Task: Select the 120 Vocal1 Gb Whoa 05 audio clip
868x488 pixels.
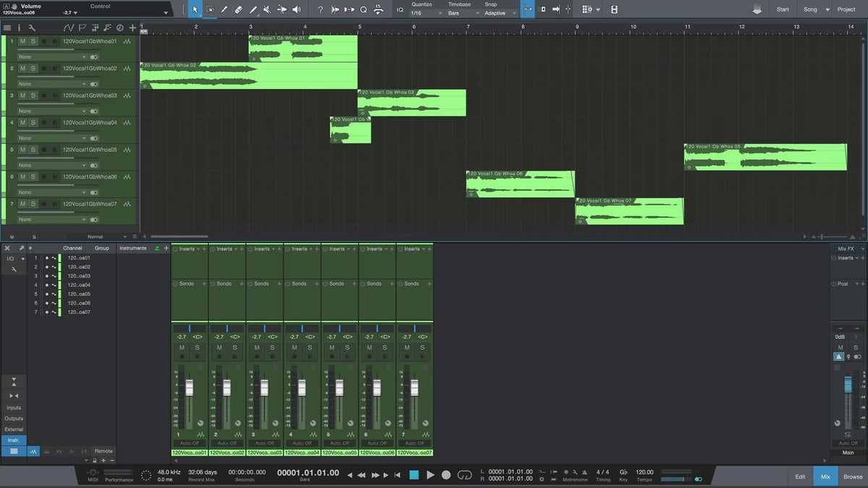Action: (x=765, y=159)
